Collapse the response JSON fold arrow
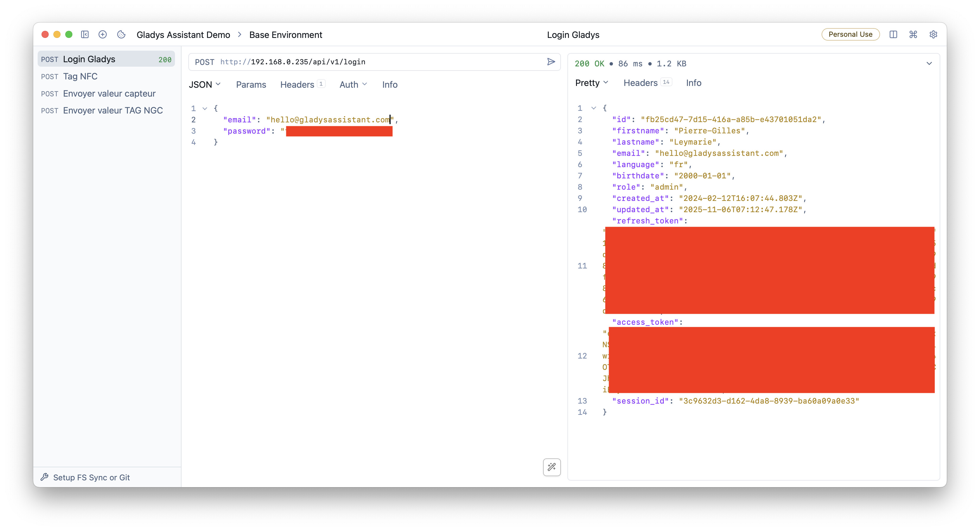 point(594,108)
